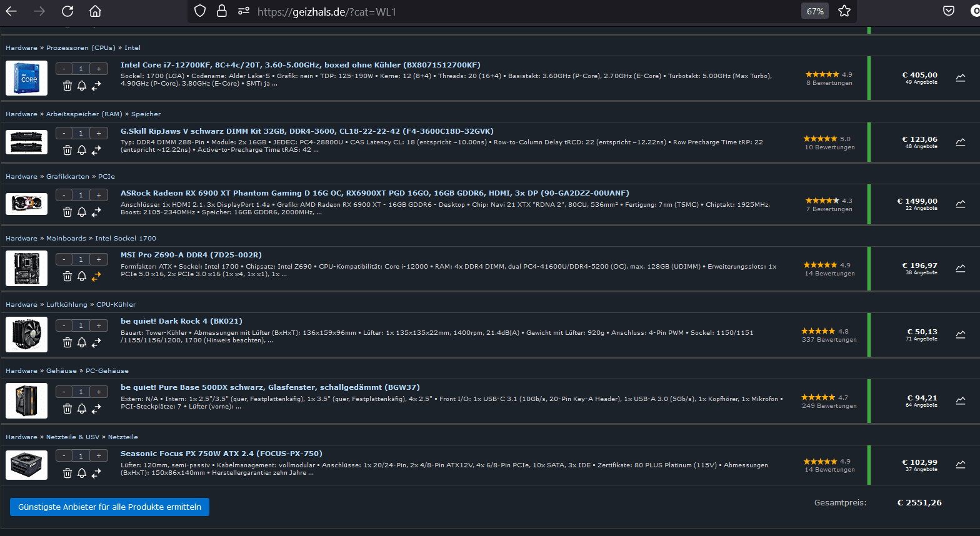Decrease quantity of be quiet! Dark Rock 4
The height and width of the screenshot is (536, 980).
[64, 325]
